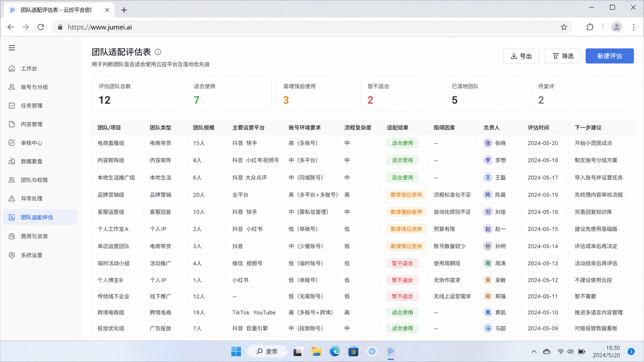Click the 暂不适合 summary card
This screenshot has height=362, width=644.
[400, 93]
